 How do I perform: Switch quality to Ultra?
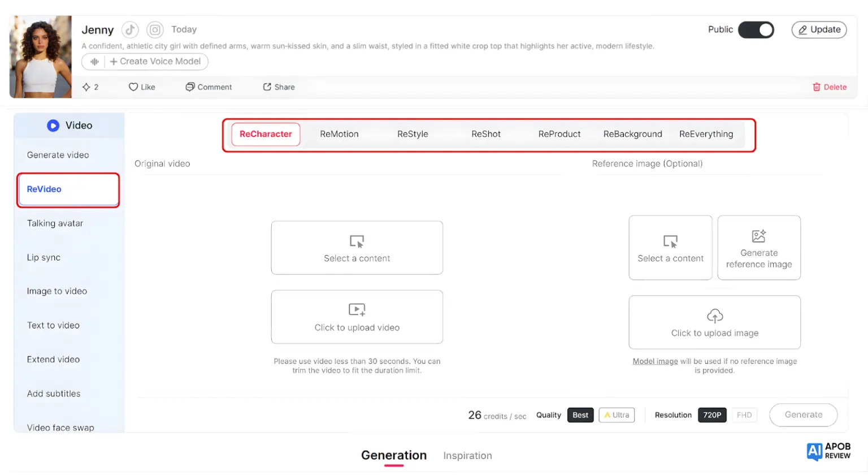coord(617,415)
